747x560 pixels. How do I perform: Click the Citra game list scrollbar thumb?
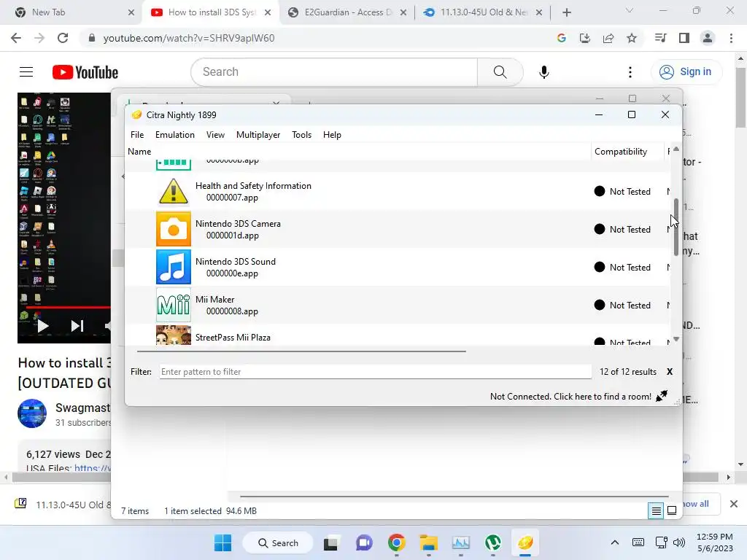[x=676, y=227]
